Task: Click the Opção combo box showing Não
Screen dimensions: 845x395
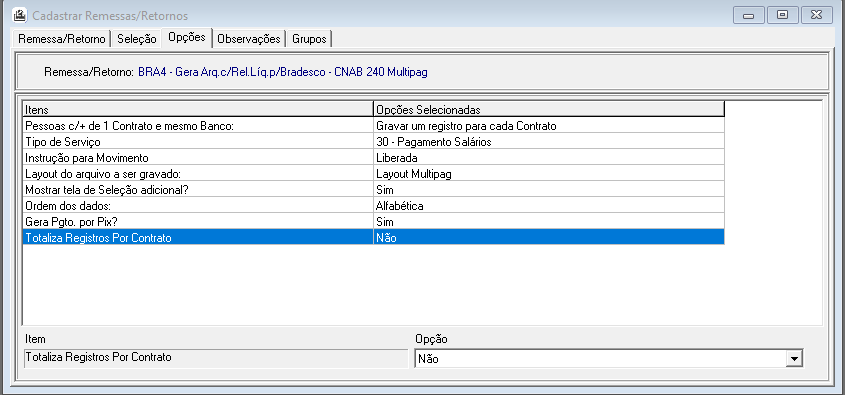Action: coord(608,358)
